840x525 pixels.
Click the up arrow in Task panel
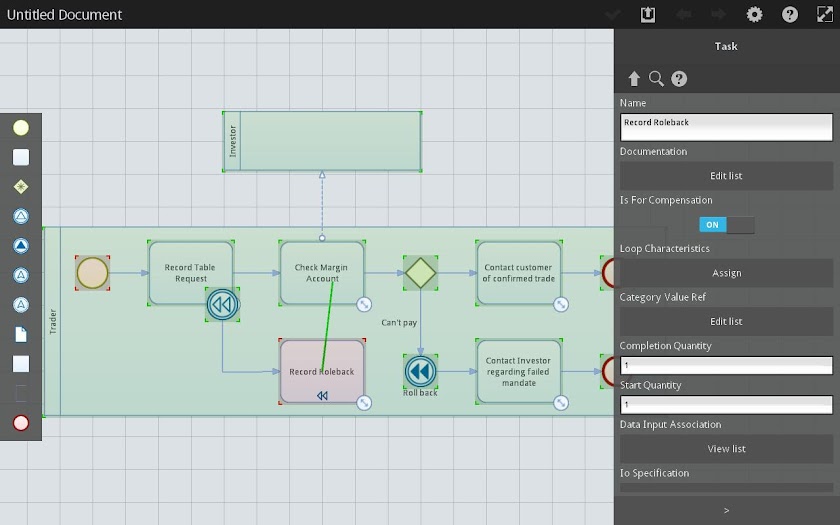tap(634, 79)
